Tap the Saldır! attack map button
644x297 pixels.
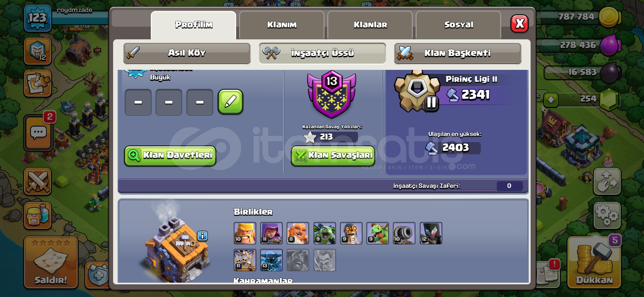pos(51,262)
